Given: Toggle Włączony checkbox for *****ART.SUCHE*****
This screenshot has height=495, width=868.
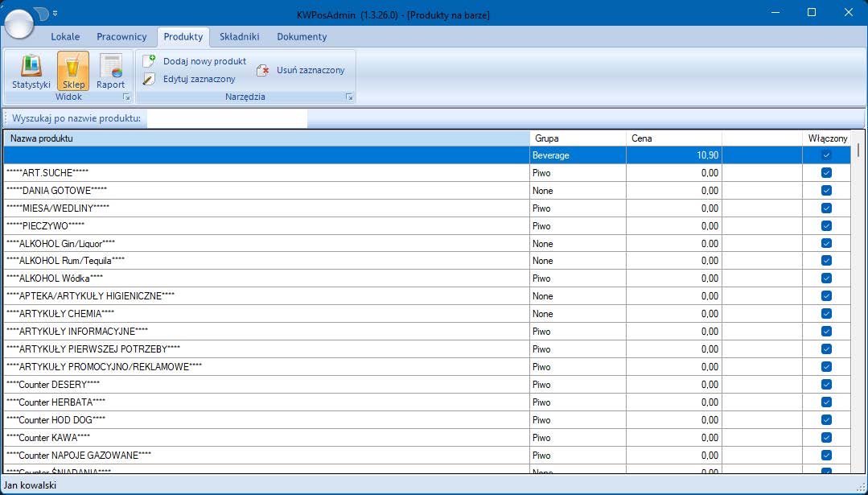Looking at the screenshot, I should [826, 173].
